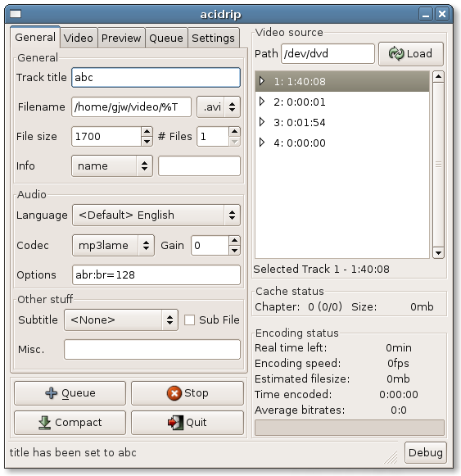Click the red X Stop icon

tap(174, 393)
